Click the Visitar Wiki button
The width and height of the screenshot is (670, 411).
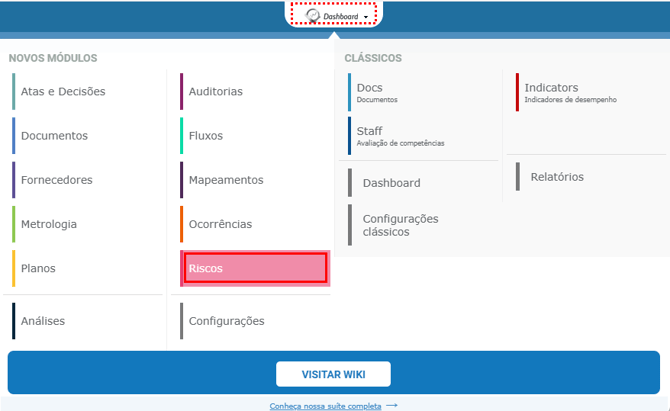tap(333, 374)
